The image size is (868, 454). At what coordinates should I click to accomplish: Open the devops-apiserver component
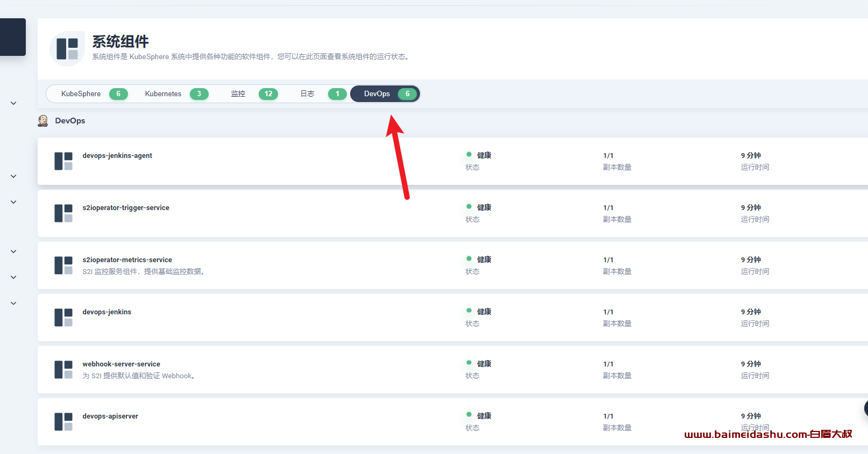coord(110,416)
